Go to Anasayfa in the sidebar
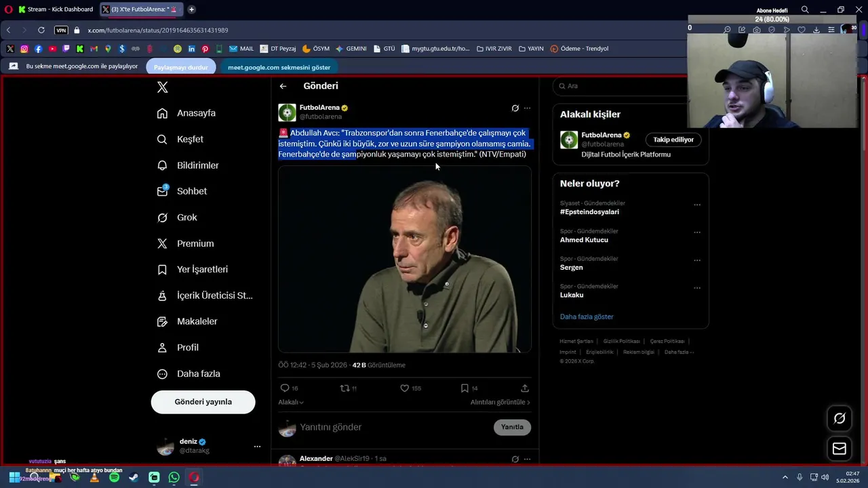 click(186, 113)
